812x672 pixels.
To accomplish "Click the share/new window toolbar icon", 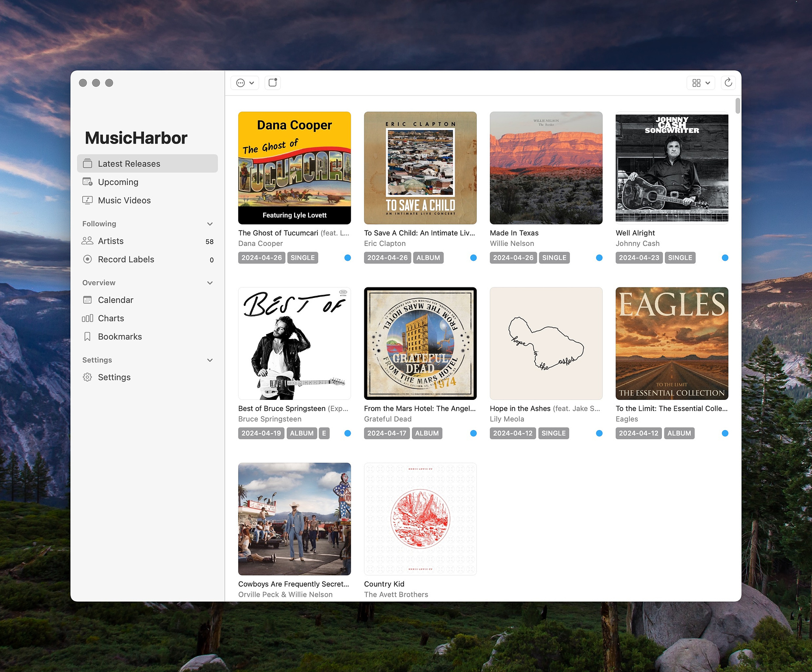I will (x=273, y=83).
